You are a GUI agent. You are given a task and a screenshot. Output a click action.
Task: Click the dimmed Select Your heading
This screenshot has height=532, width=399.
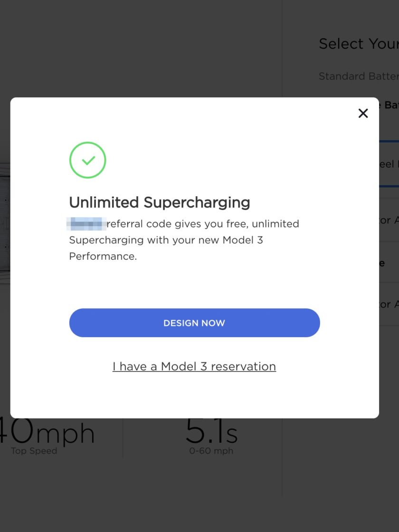click(x=359, y=44)
